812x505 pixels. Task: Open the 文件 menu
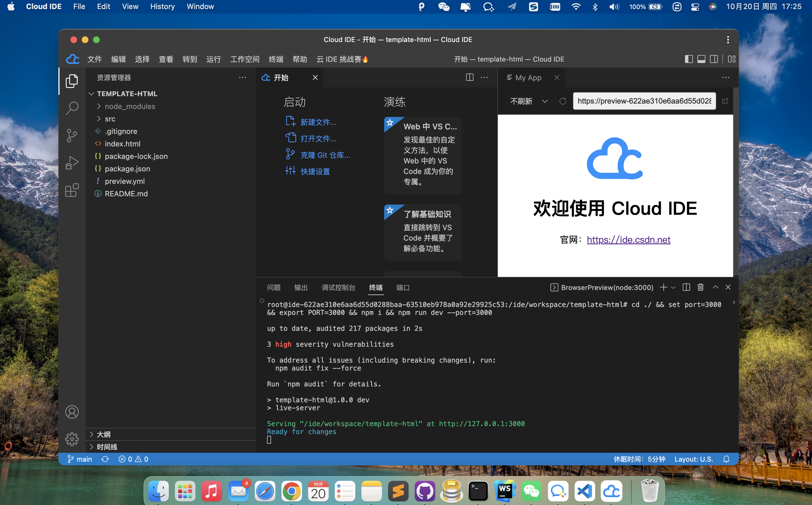point(94,59)
